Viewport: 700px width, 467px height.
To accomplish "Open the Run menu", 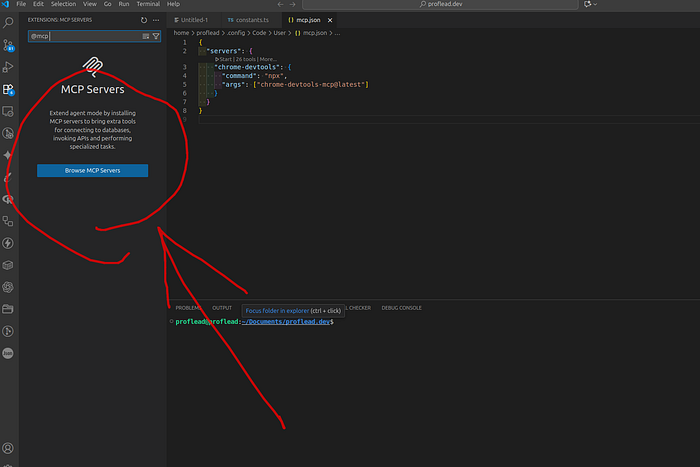I will [124, 4].
